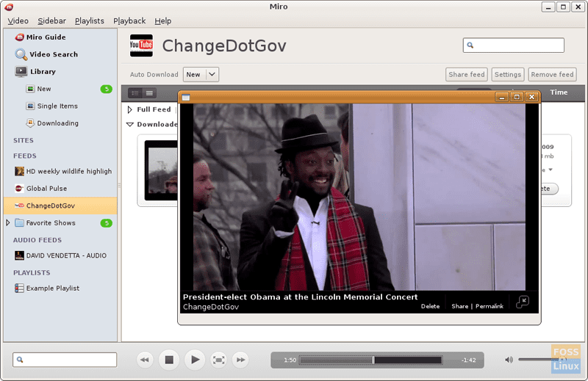
Task: Click the Miro logo in title bar
Action: click(9, 7)
